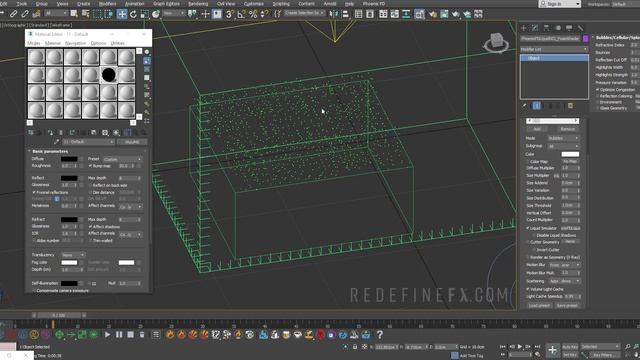Toggle the Affect shadows checkbox
Screen dimensions: 640x360
[91, 227]
